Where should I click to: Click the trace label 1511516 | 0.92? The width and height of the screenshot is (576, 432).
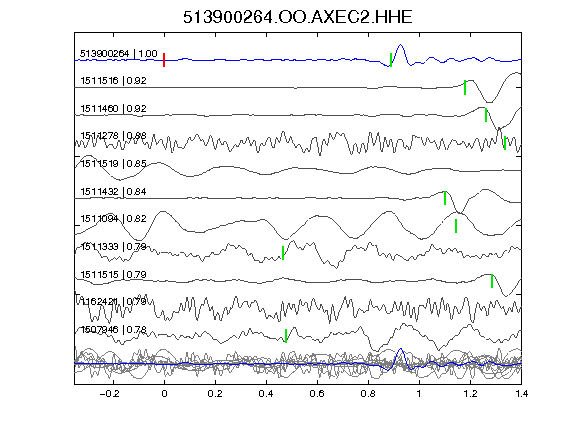(113, 80)
